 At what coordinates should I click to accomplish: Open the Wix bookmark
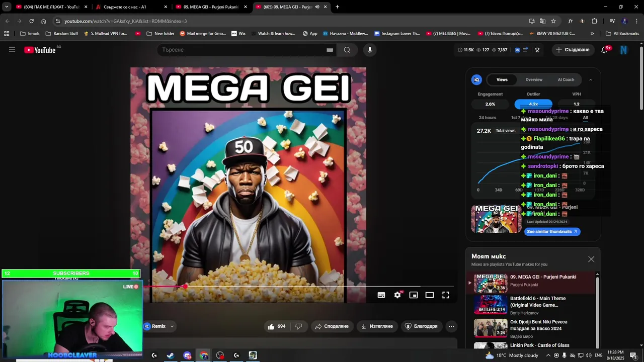tap(238, 34)
